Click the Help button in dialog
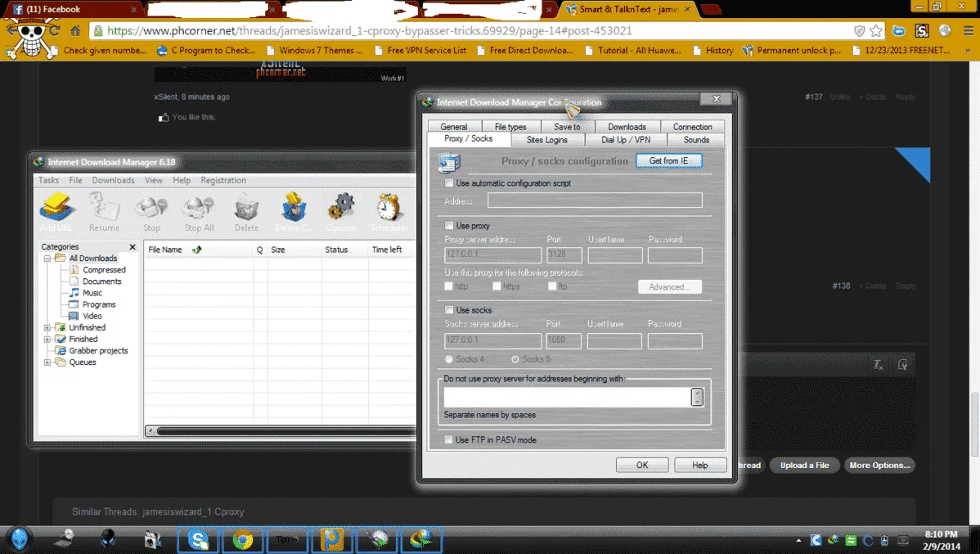The height and width of the screenshot is (554, 980). [700, 465]
